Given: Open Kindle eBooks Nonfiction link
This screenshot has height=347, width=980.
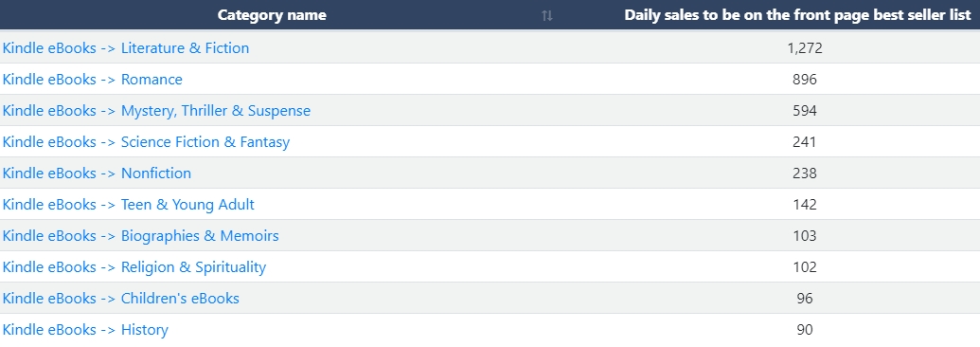Looking at the screenshot, I should pos(97,173).
